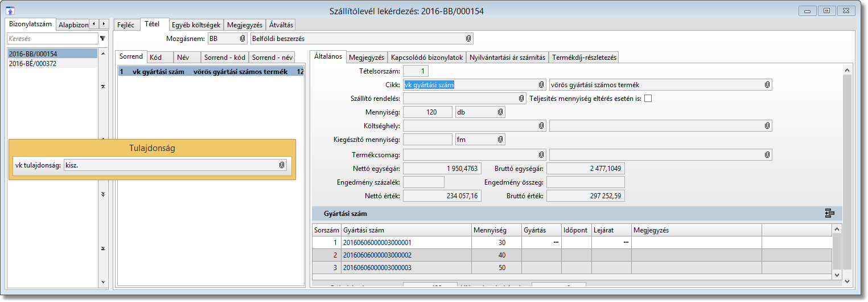Click paperclip icon in vk tulajdonság field
Screen dimensions: 868x302
point(282,165)
